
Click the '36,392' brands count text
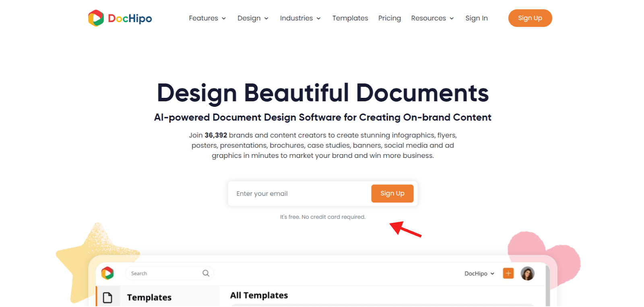click(216, 135)
